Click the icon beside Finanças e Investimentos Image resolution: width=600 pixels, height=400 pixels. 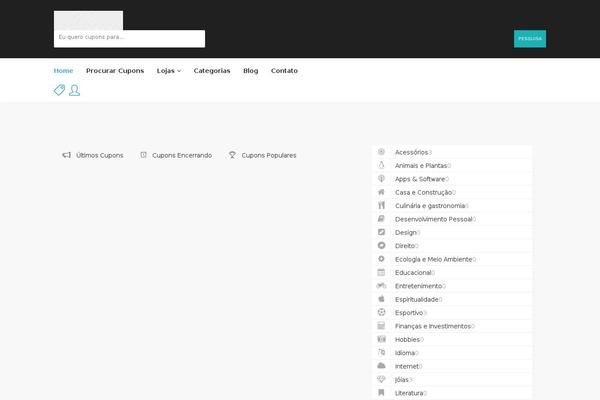[x=381, y=326]
